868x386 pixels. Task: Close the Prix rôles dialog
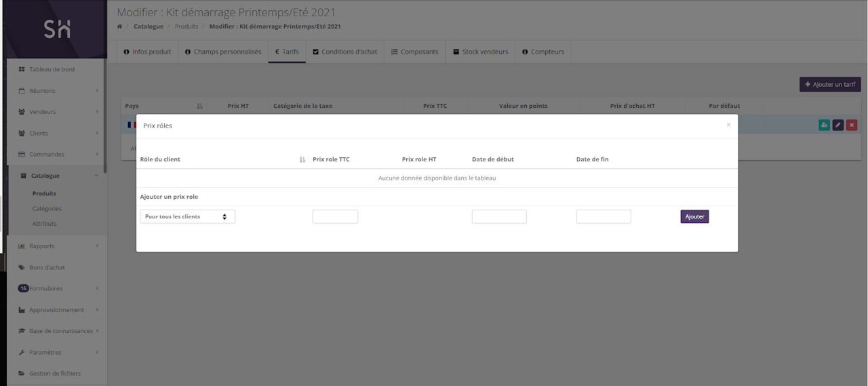pyautogui.click(x=728, y=125)
